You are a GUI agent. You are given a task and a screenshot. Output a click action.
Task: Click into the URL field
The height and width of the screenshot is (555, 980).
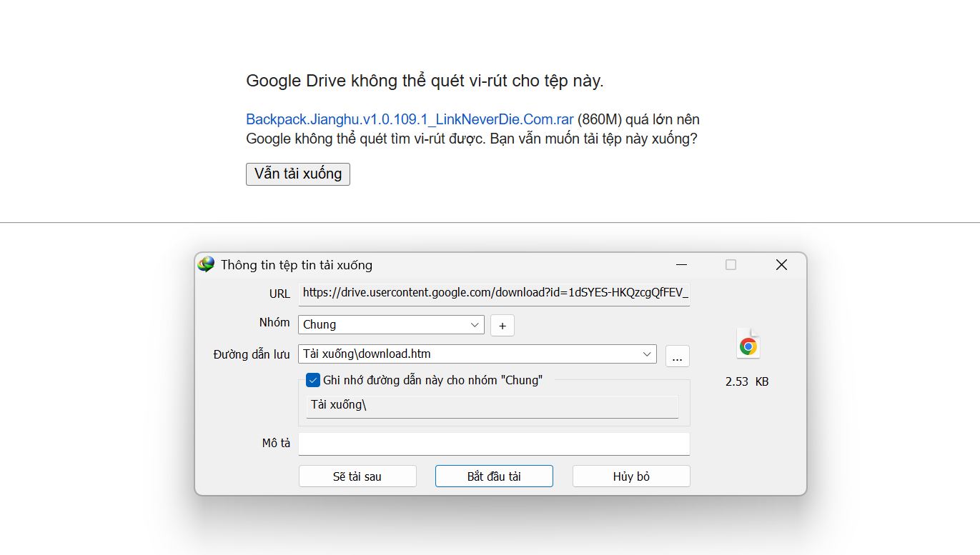pyautogui.click(x=494, y=293)
